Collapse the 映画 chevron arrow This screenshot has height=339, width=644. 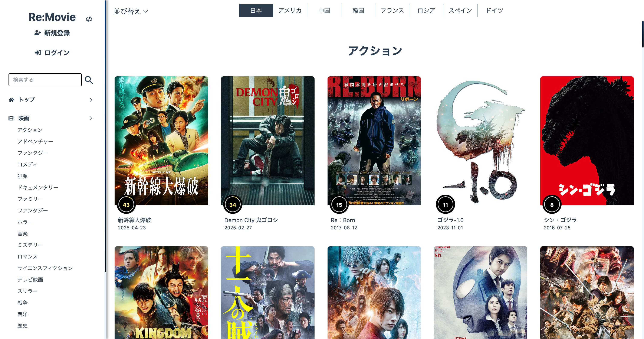click(x=91, y=118)
